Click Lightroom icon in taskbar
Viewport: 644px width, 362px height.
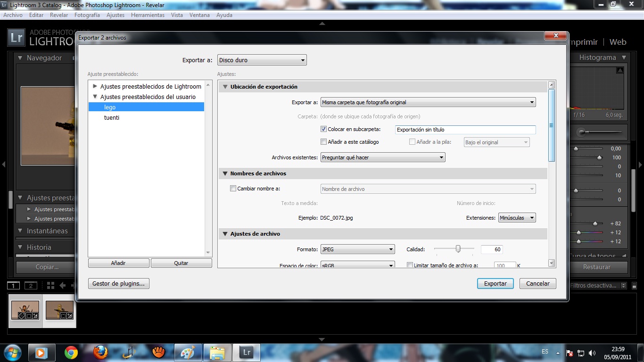[246, 352]
